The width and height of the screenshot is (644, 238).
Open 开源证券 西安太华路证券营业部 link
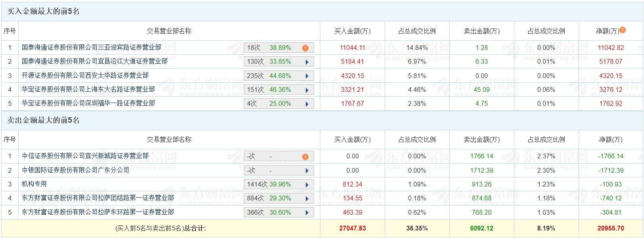(x=85, y=75)
